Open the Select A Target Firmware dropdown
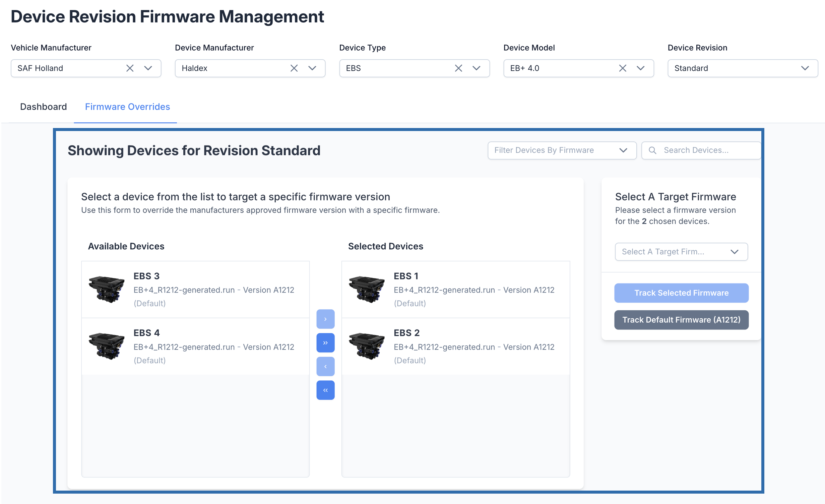Viewport: 825px width, 504px height. [681, 252]
